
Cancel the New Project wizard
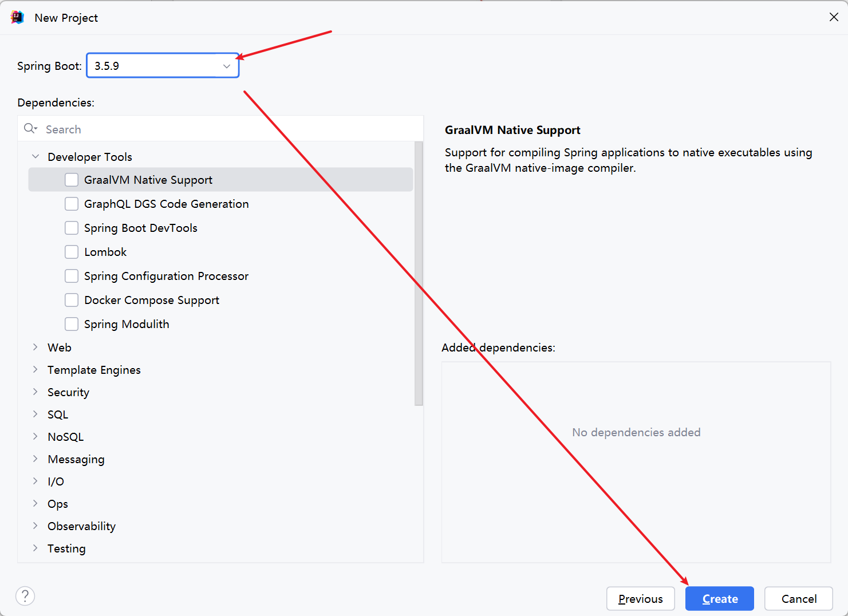(x=799, y=599)
